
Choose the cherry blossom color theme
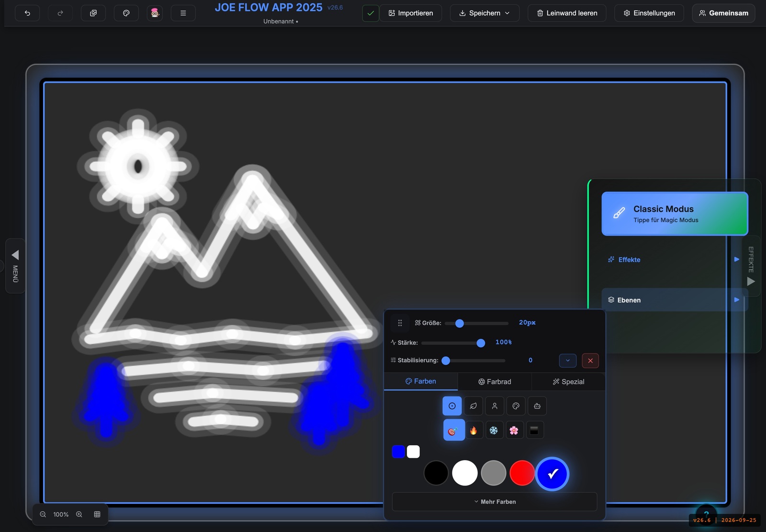[x=514, y=430]
